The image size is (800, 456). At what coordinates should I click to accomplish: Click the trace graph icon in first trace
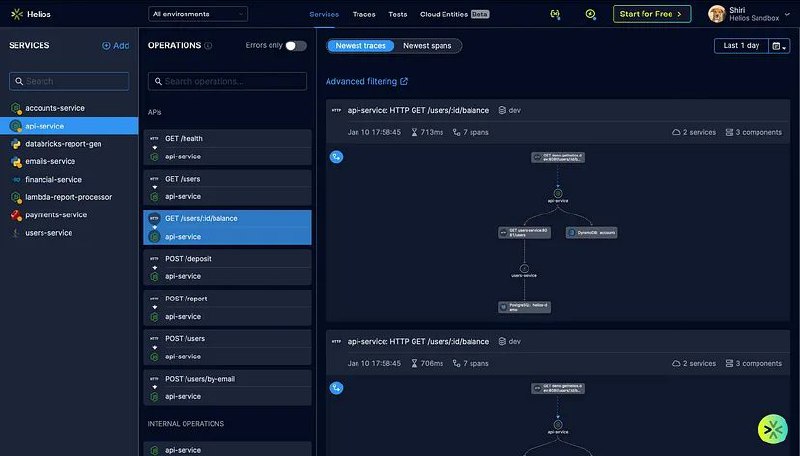click(336, 156)
